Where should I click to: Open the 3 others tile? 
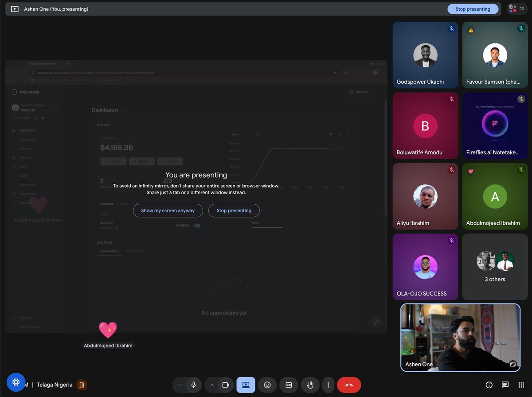point(495,267)
